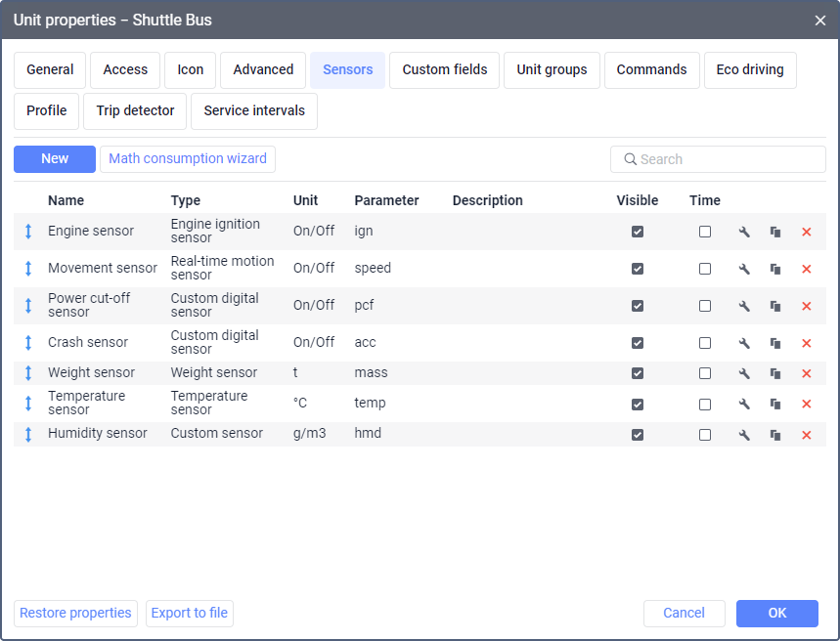Open the Eco driving tab

[x=749, y=70]
